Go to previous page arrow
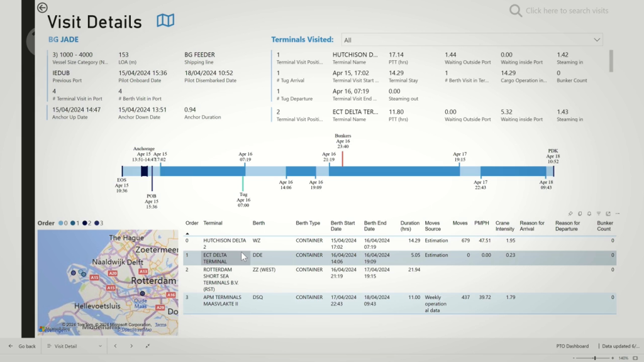Image resolution: width=644 pixels, height=362 pixels. pos(116,346)
